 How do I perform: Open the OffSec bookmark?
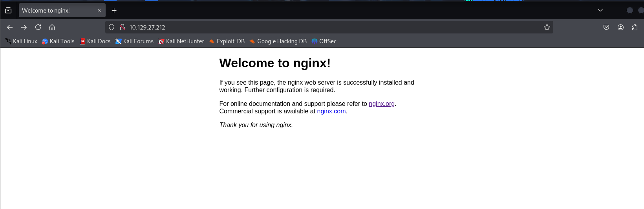click(324, 41)
